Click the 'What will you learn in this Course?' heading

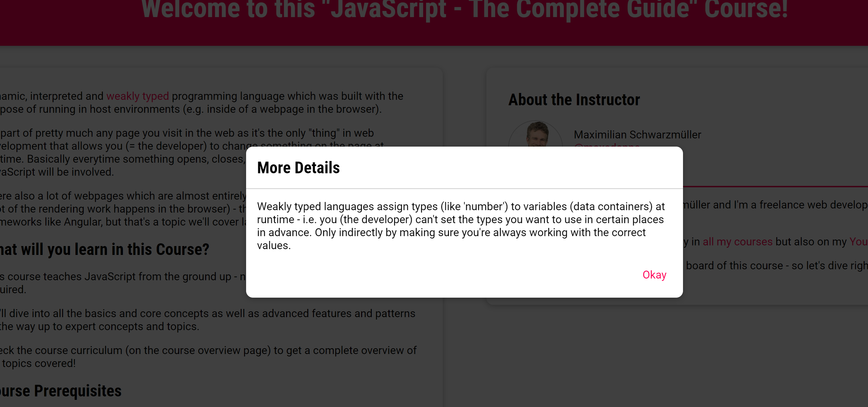click(x=104, y=249)
